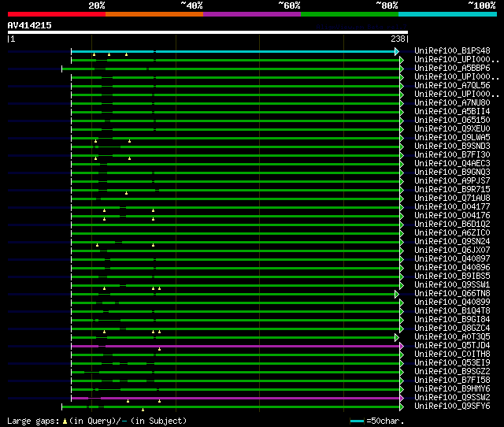Click the green arrowhead ending the Q40897 hit
Viewport: 504px width, 427px height.
point(402,259)
